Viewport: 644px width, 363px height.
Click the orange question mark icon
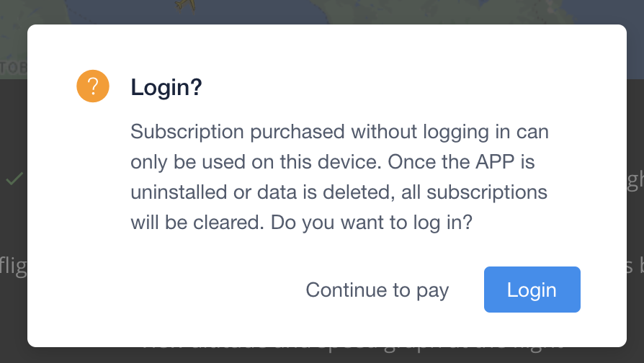(93, 88)
